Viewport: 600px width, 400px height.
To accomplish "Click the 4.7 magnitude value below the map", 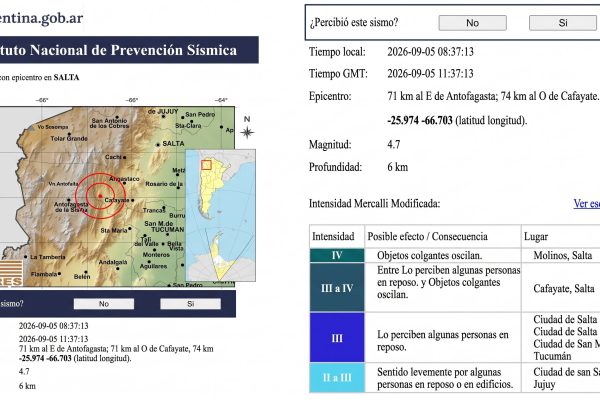I will (24, 372).
